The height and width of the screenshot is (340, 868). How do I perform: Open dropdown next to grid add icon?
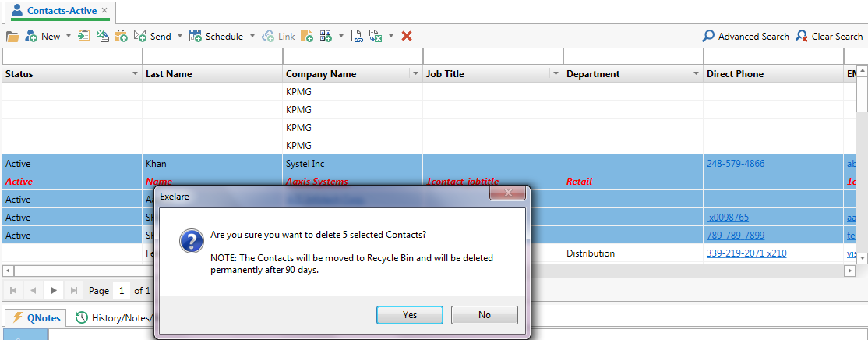click(x=341, y=37)
